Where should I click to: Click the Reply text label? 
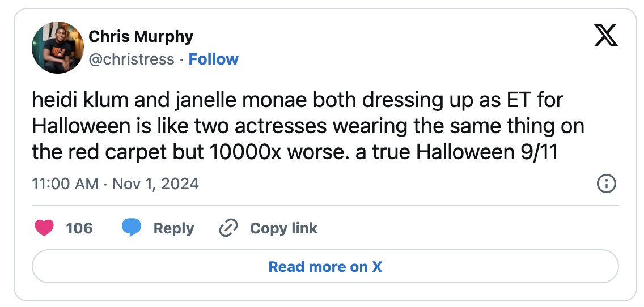(173, 228)
